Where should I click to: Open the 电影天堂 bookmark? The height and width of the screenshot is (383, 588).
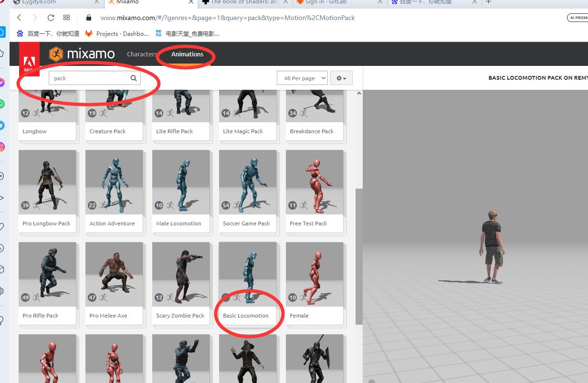click(x=187, y=33)
